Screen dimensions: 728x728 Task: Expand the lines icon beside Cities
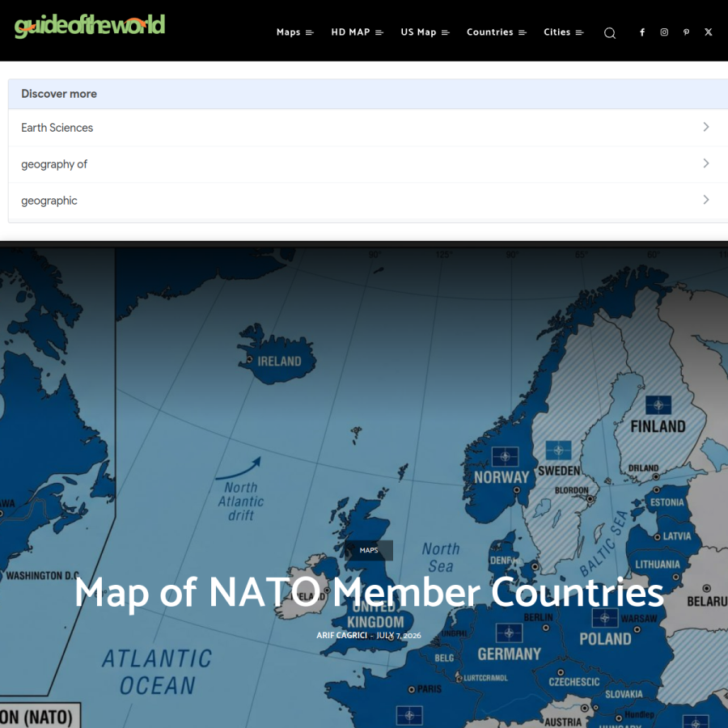pos(579,32)
